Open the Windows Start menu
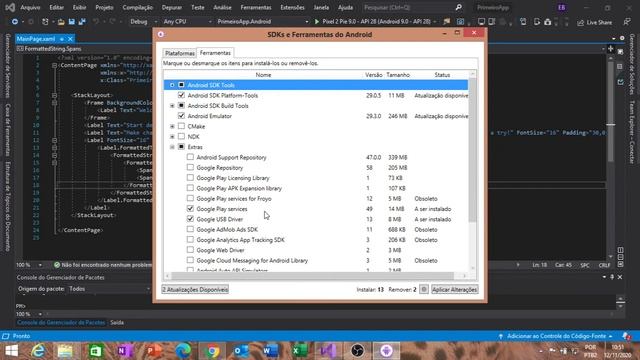 [11, 351]
